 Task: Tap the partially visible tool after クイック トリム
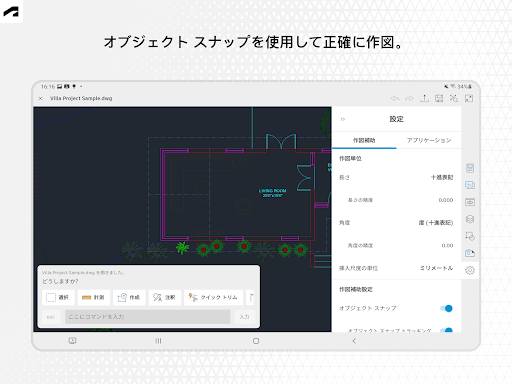click(251, 297)
